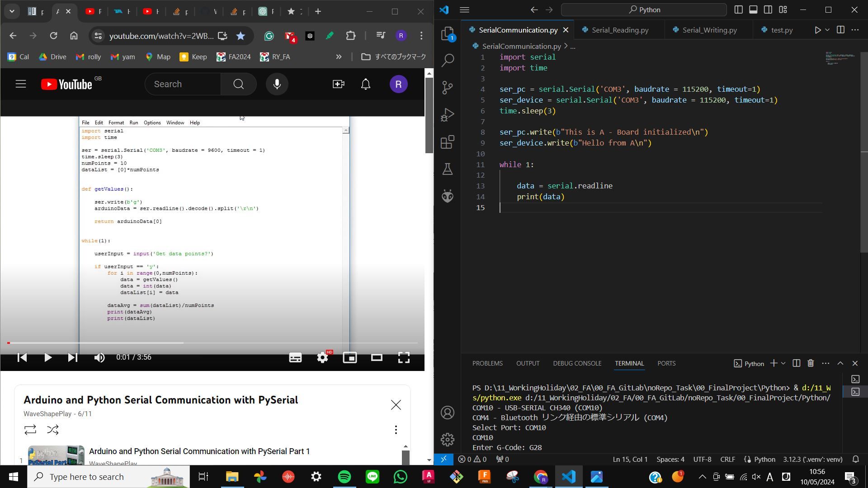Toggle playlist loop
This screenshot has width=868, height=488.
tap(30, 430)
